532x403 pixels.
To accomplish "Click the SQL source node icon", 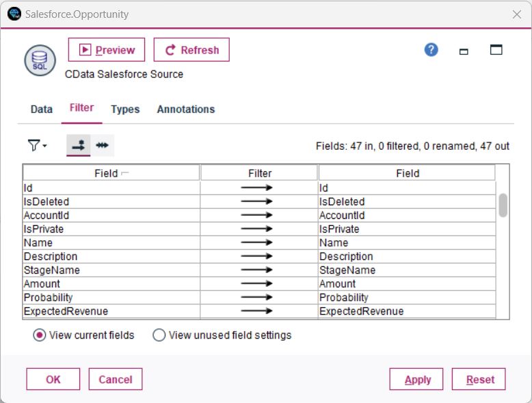I will click(x=40, y=61).
